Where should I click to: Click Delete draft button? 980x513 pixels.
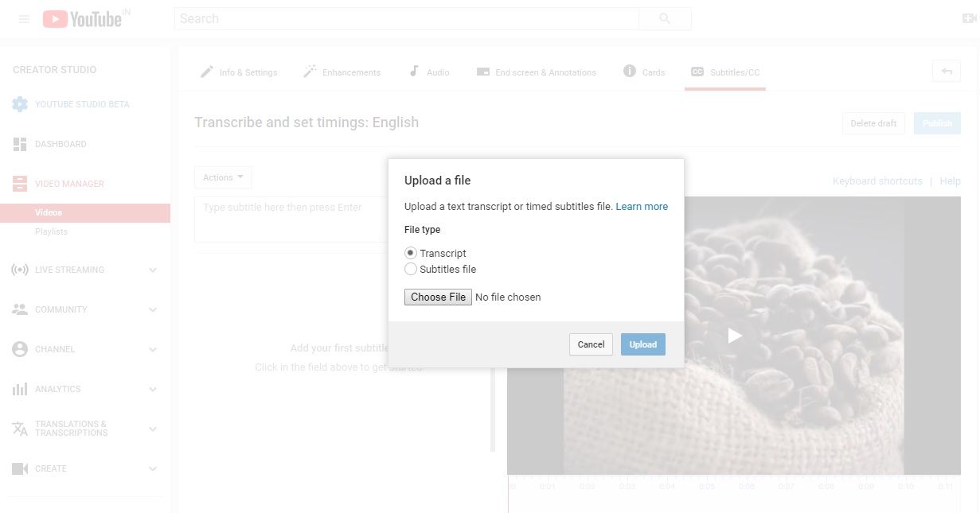click(873, 123)
